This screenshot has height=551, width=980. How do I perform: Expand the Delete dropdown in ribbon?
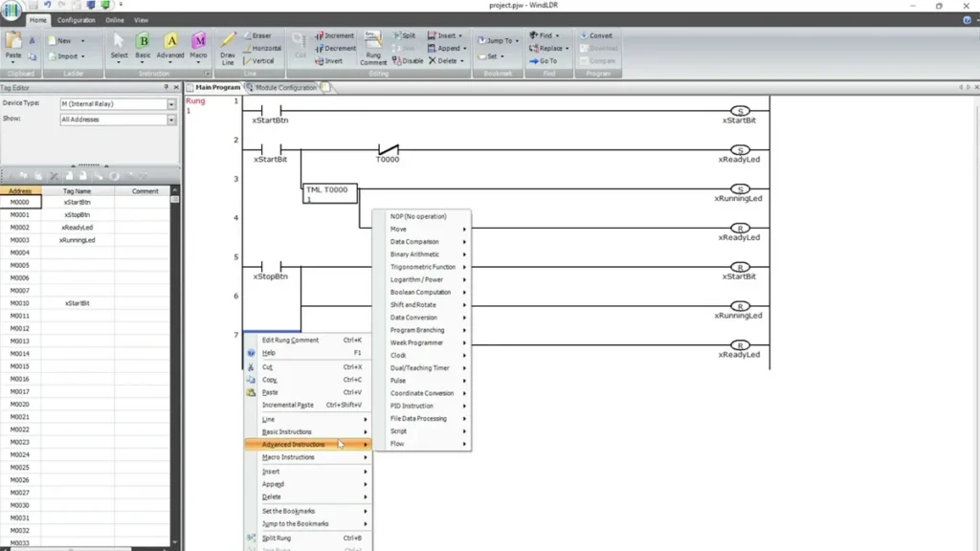pyautogui.click(x=462, y=60)
